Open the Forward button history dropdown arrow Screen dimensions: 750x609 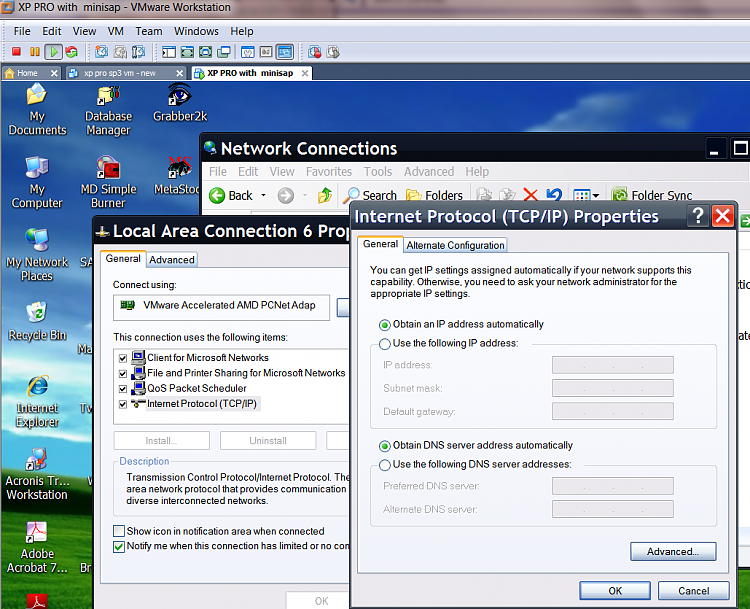coord(305,195)
